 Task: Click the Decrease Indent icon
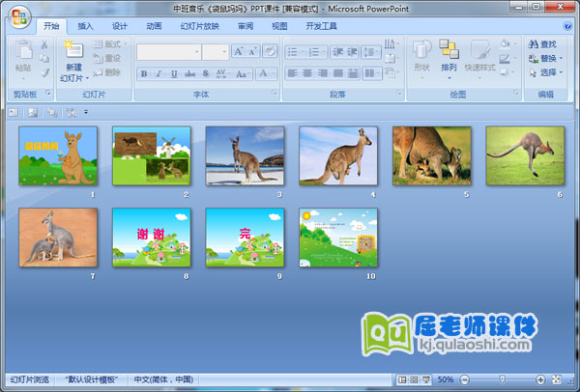click(x=337, y=52)
